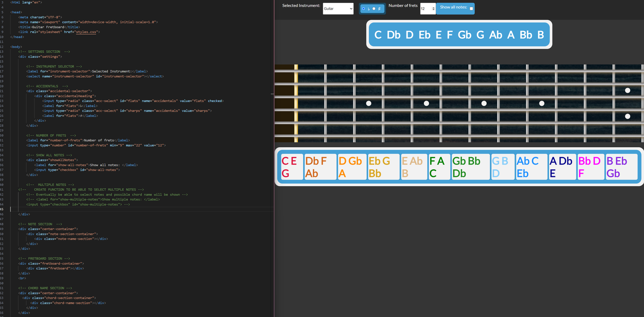Click the flat symbol label

tap(369, 9)
